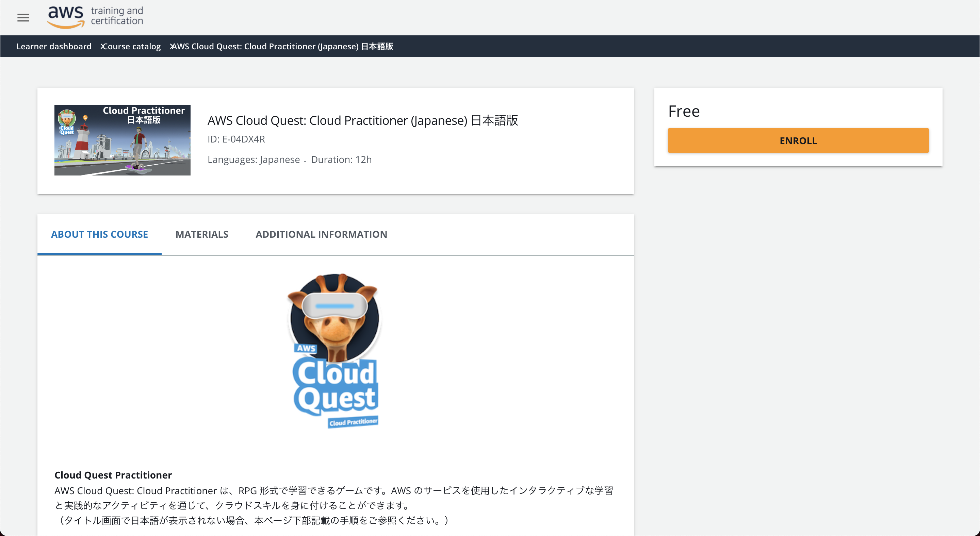Viewport: 980px width, 536px height.
Task: Open the hamburger navigation menu
Action: tap(23, 17)
